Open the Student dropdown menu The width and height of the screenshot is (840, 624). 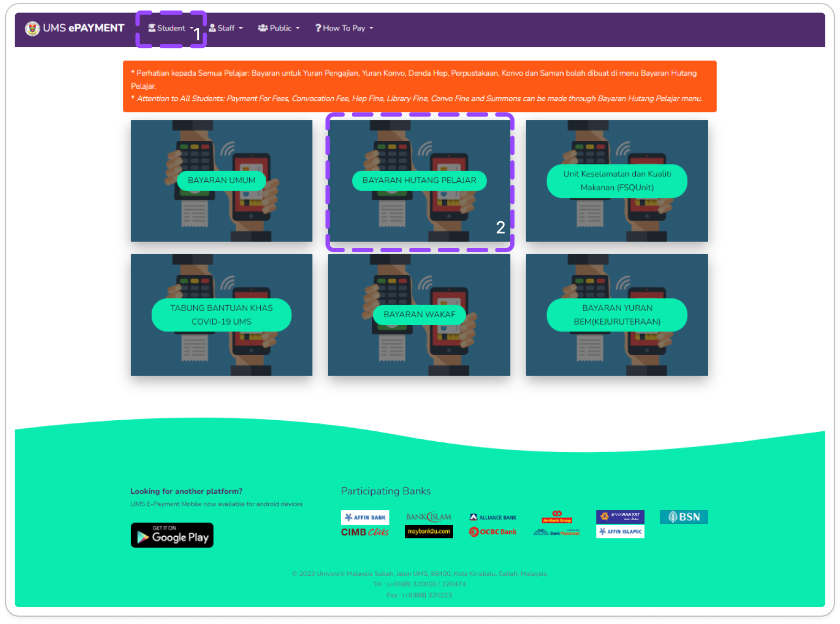(171, 28)
